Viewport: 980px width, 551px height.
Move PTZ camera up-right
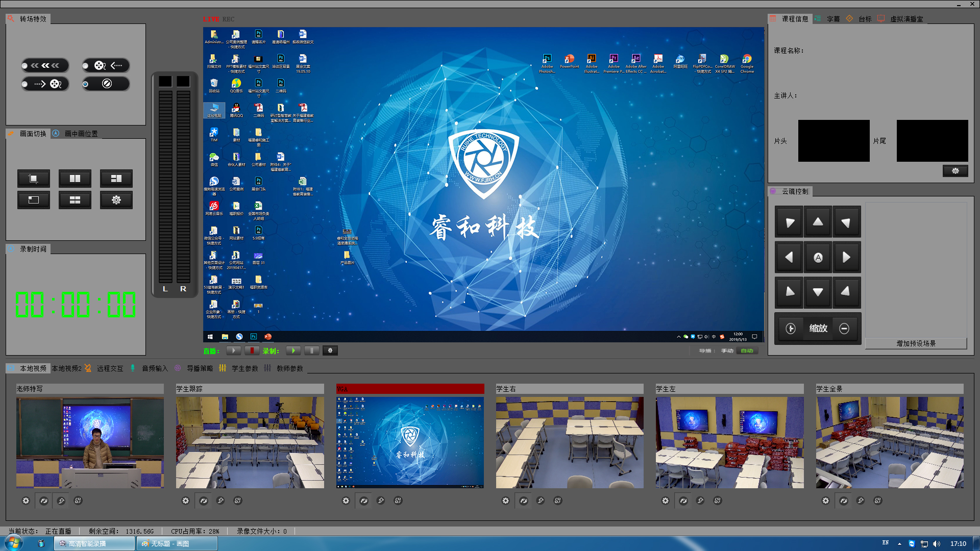pyautogui.click(x=846, y=222)
